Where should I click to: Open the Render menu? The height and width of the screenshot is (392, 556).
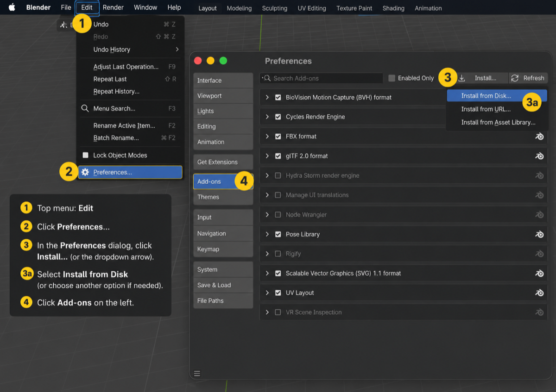click(113, 7)
